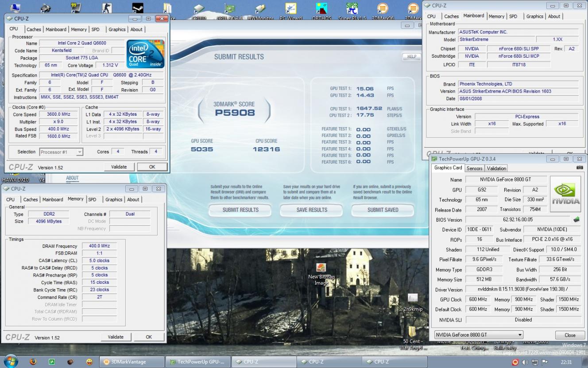Click Validate in the Memory window
Viewport: 588px width, 368px height.
pos(116,337)
